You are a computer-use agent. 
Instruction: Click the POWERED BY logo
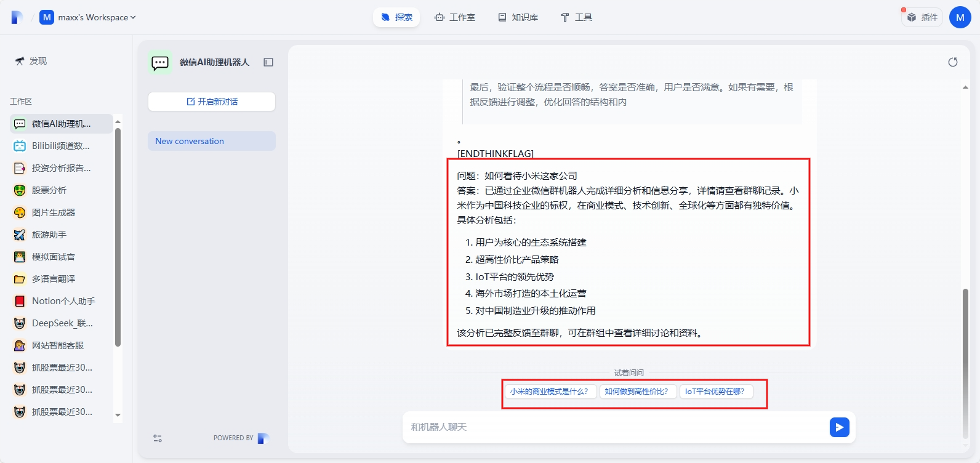point(263,438)
